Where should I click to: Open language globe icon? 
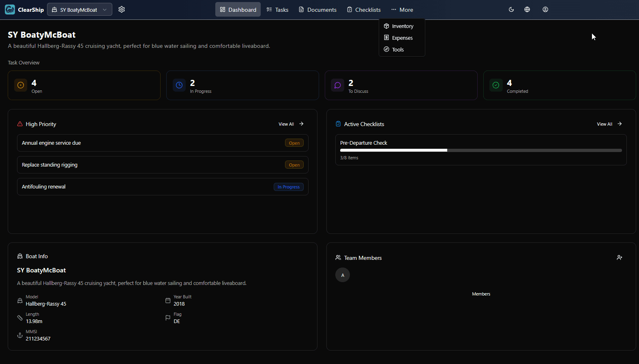point(527,9)
